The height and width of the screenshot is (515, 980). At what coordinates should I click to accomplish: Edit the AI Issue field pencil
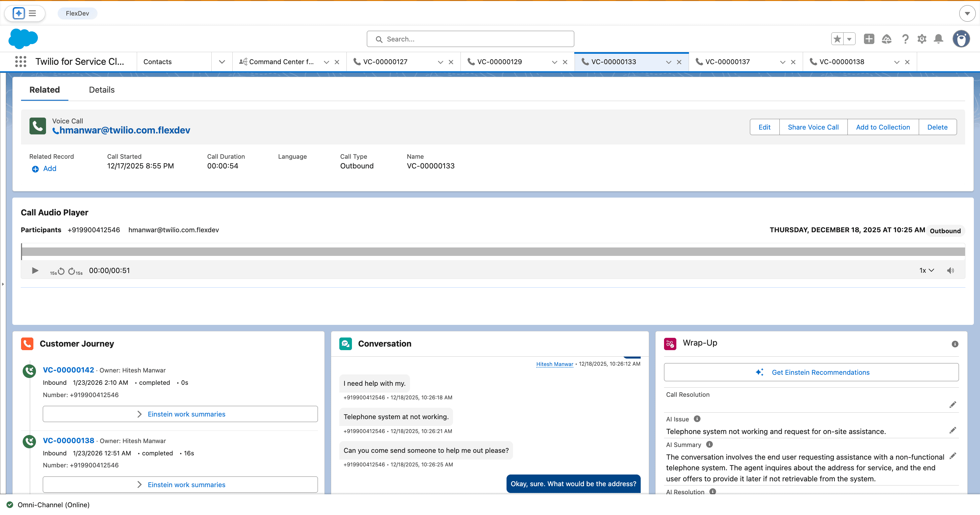coord(952,430)
